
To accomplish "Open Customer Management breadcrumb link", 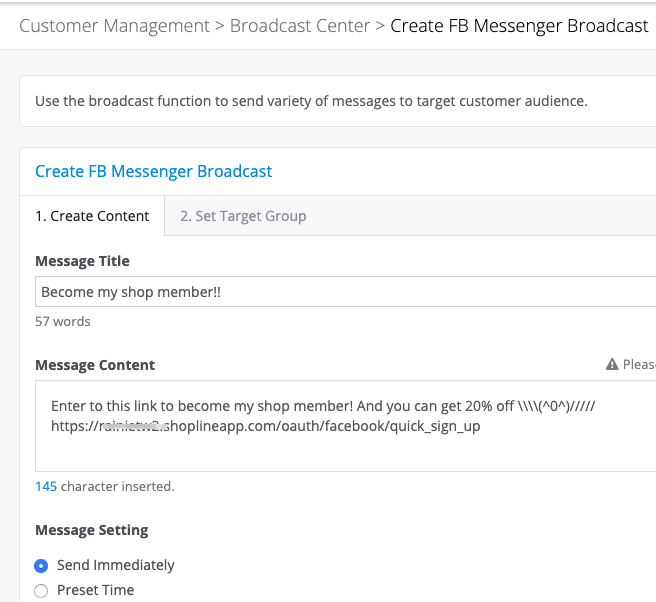I will point(114,26).
